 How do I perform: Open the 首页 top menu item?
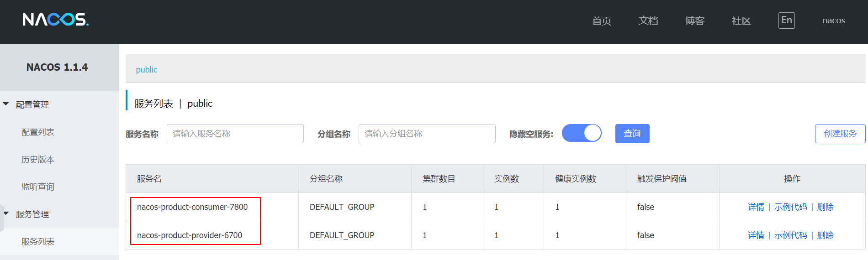[601, 21]
